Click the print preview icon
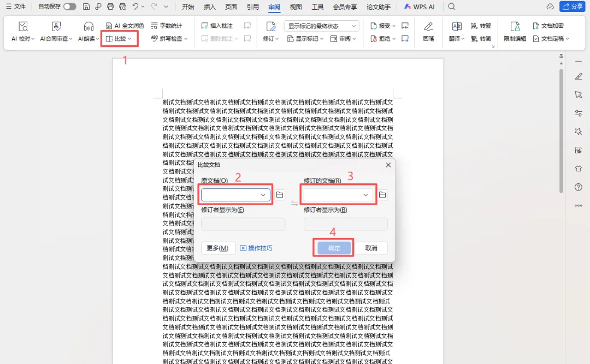Image resolution: width=590 pixels, height=364 pixels. [x=122, y=7]
